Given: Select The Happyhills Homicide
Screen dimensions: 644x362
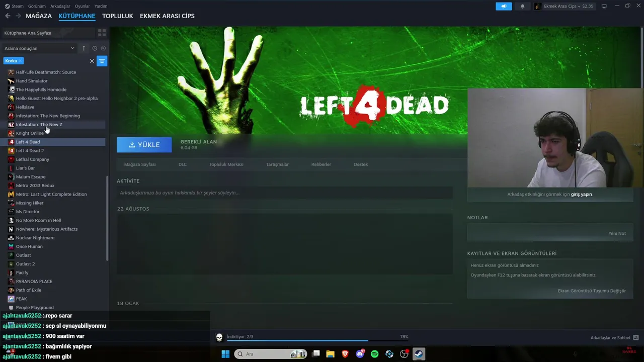Looking at the screenshot, I should pos(56,89).
